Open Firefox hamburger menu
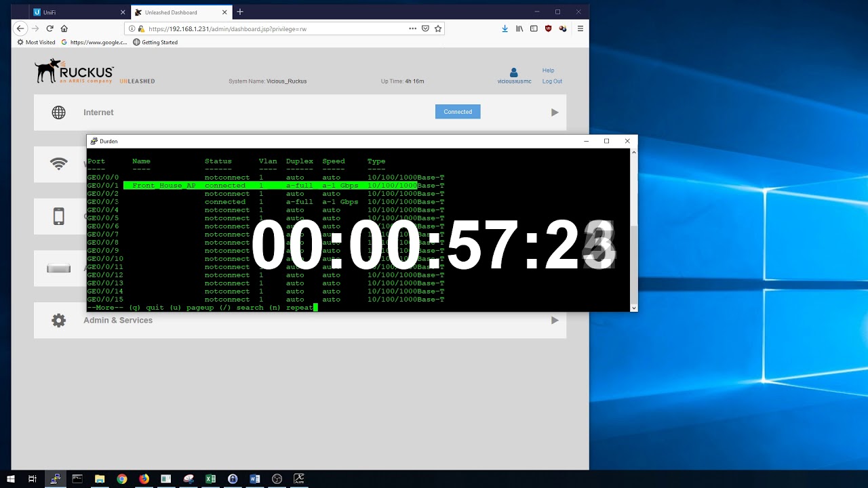 580,28
